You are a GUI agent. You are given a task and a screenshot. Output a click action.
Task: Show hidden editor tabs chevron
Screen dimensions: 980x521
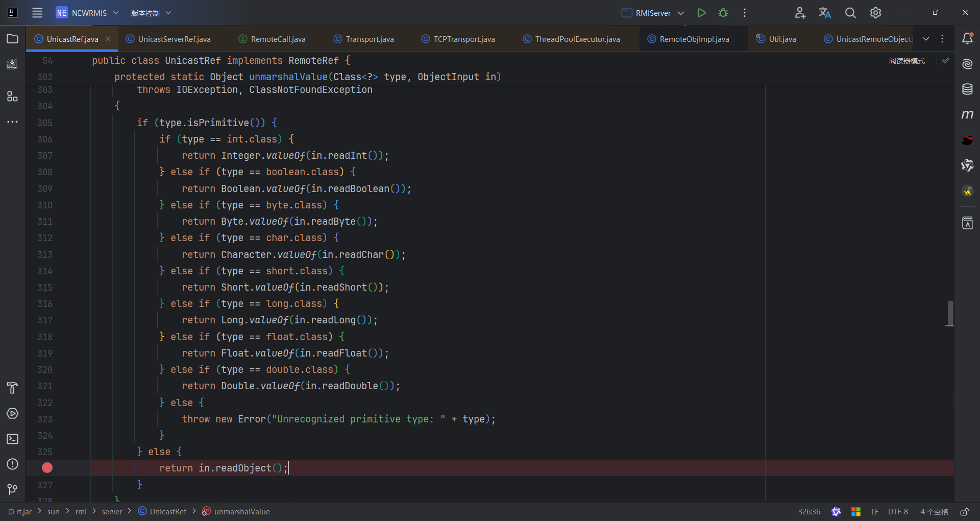coord(926,39)
